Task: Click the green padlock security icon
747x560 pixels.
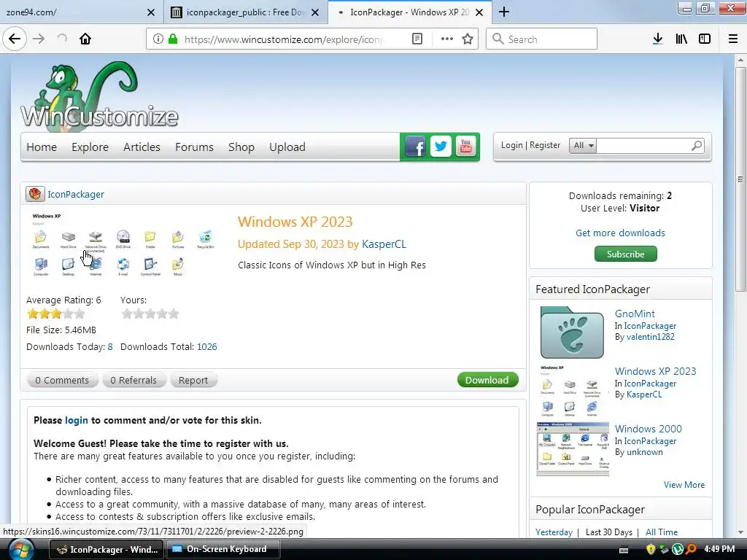Action: [173, 39]
